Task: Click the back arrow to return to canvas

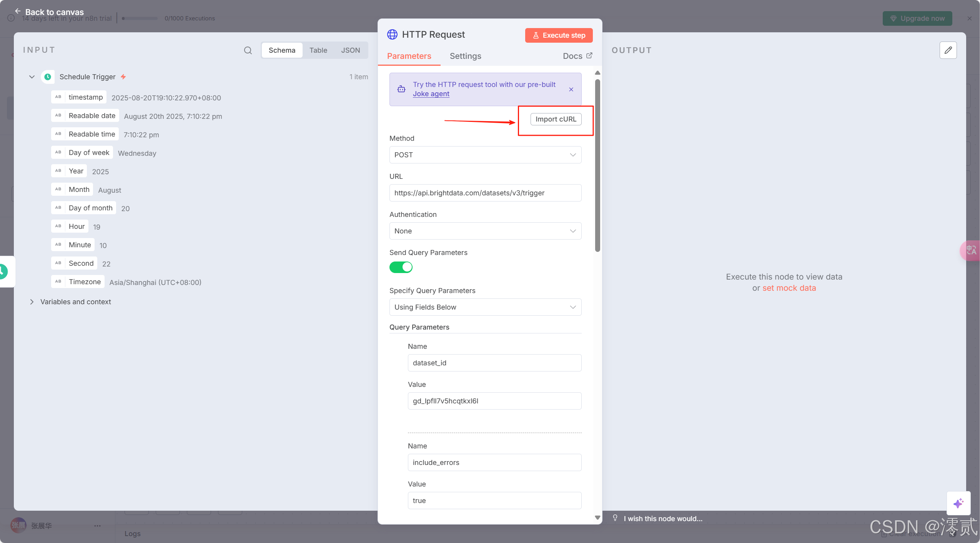Action: 18,11
